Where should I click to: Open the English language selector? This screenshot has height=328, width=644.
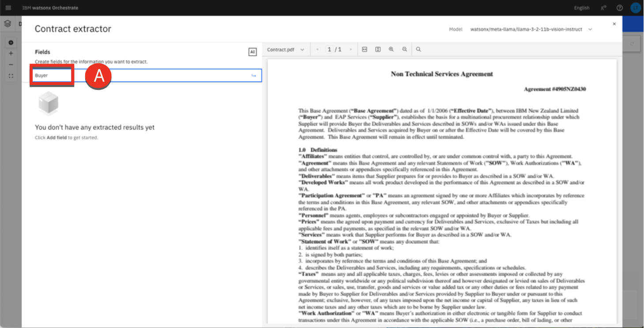pyautogui.click(x=581, y=8)
